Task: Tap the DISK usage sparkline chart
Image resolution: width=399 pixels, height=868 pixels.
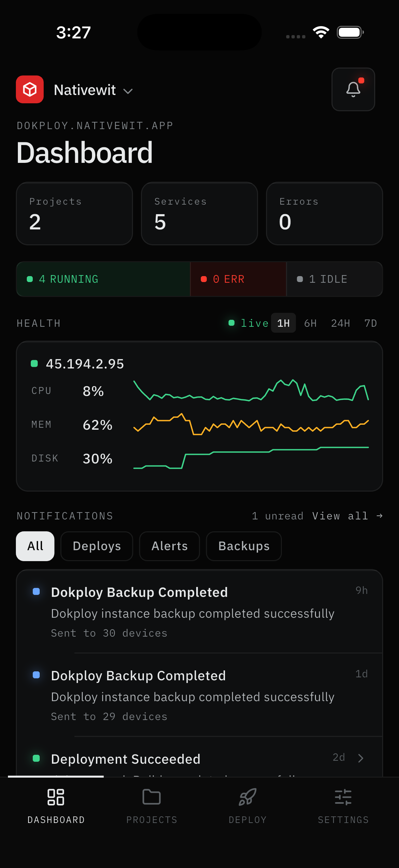Action: click(x=251, y=458)
